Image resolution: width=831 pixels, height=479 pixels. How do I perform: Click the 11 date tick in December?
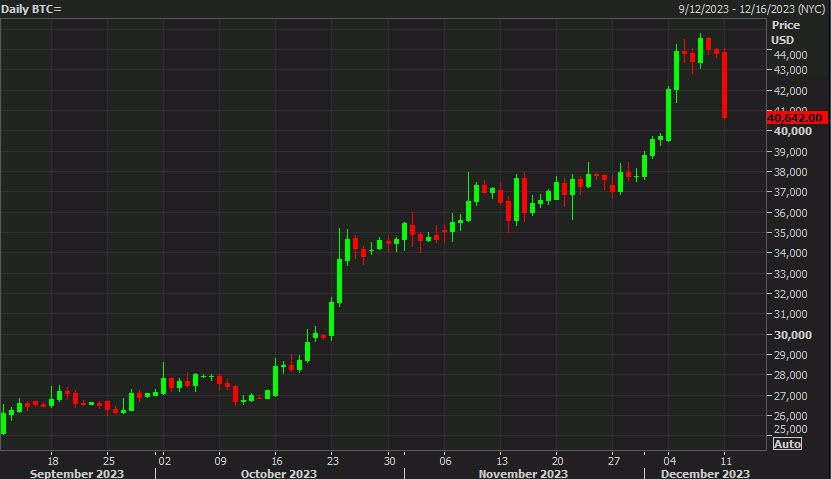pos(726,461)
